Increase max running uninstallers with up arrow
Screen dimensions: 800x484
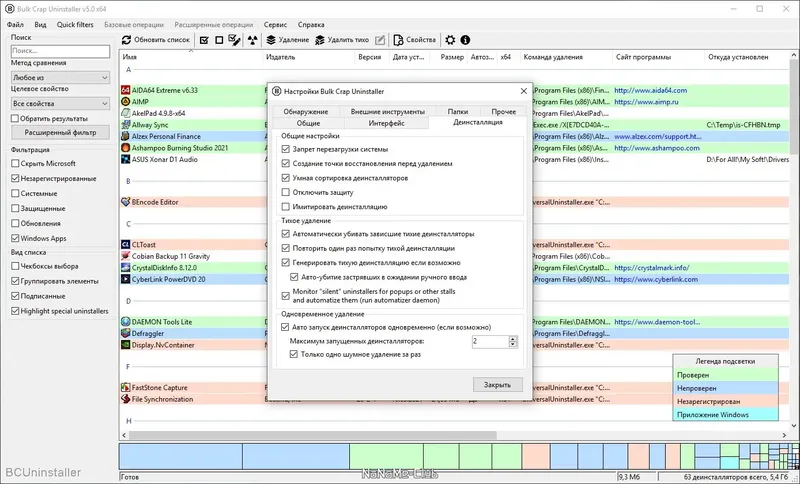[513, 339]
